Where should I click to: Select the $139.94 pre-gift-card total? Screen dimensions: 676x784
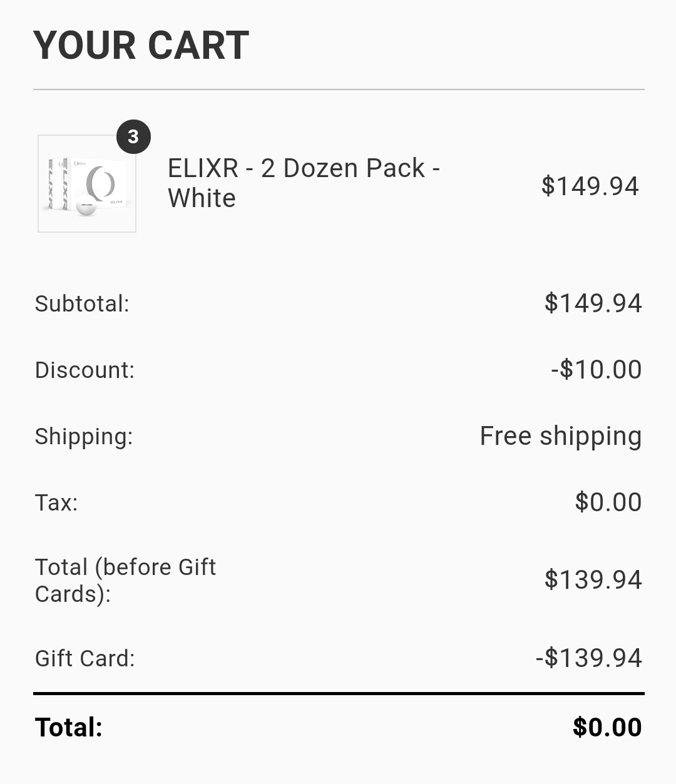[593, 580]
